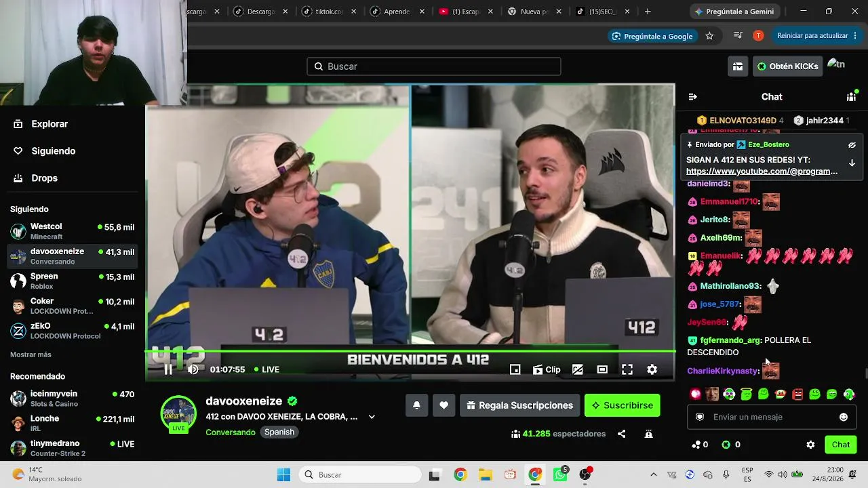Image resolution: width=868 pixels, height=488 pixels.
Task: Open a new browser tab with plus
Action: click(648, 12)
